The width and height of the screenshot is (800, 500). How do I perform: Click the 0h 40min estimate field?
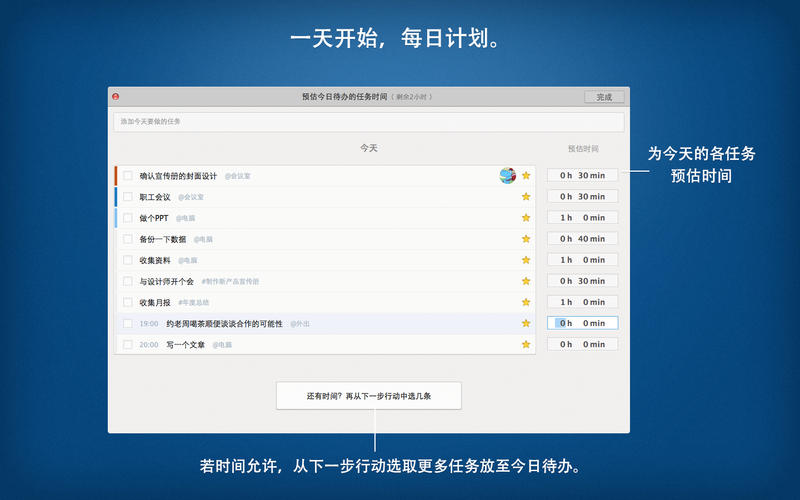click(582, 239)
